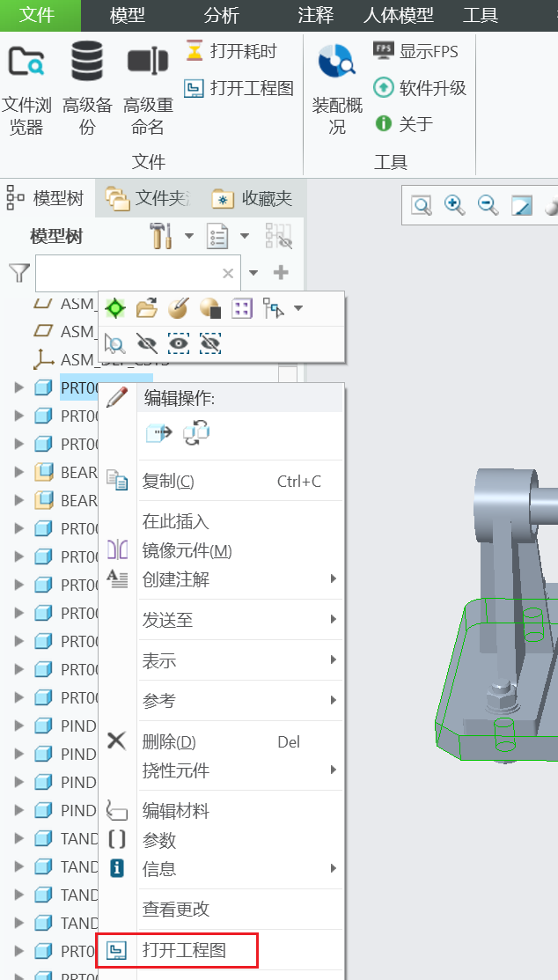Click the appearance sphere icon in mini toolbar
Screen dimensions: 558x980
click(x=210, y=308)
